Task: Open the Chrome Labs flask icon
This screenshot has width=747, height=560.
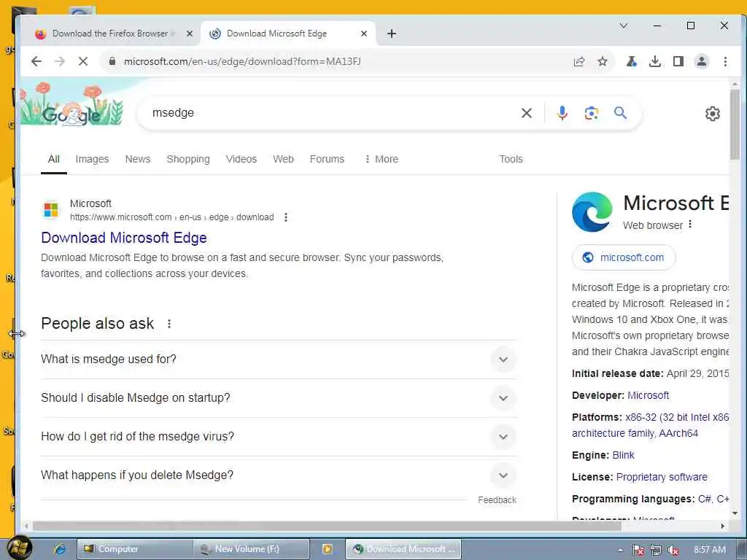Action: [632, 61]
